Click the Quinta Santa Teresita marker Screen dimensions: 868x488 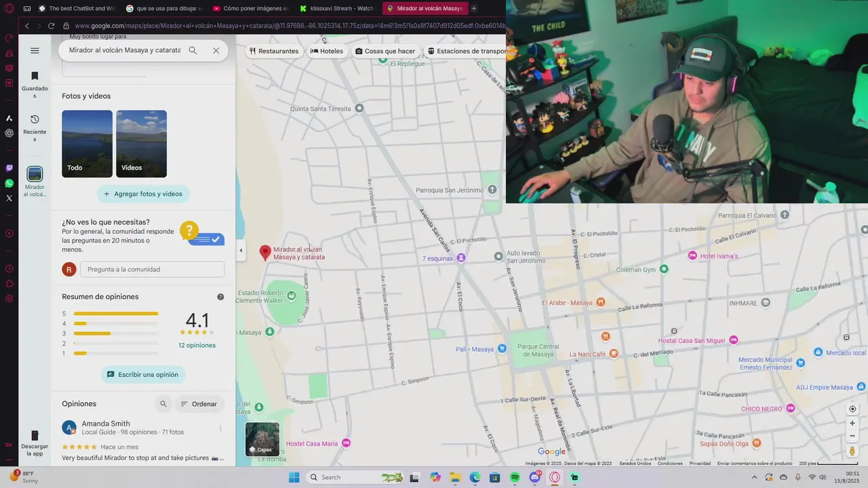click(359, 108)
